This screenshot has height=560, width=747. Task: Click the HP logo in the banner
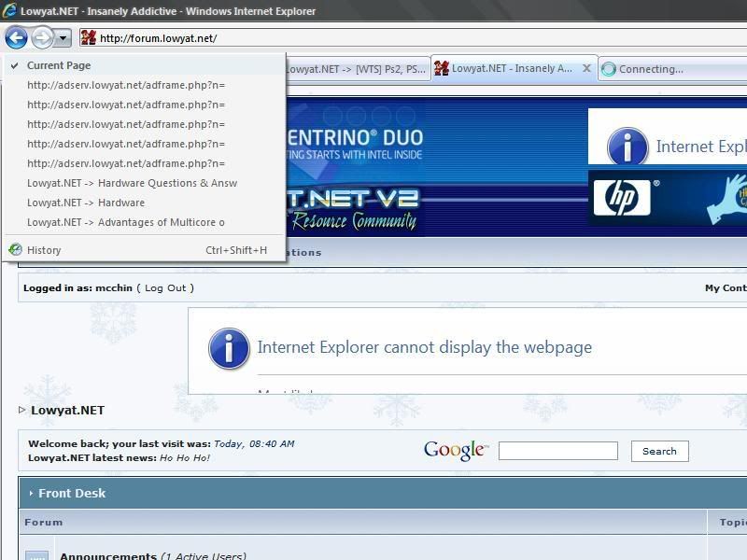pyautogui.click(x=621, y=198)
